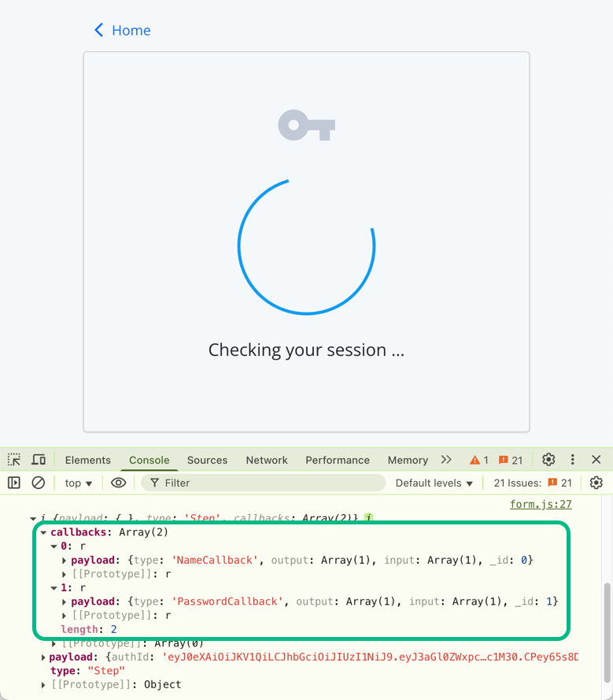Show the console sidebar panel icon

14,483
